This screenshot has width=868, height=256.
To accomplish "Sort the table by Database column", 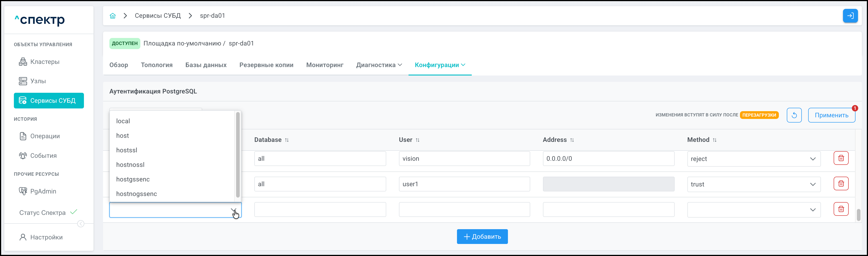I will 287,140.
